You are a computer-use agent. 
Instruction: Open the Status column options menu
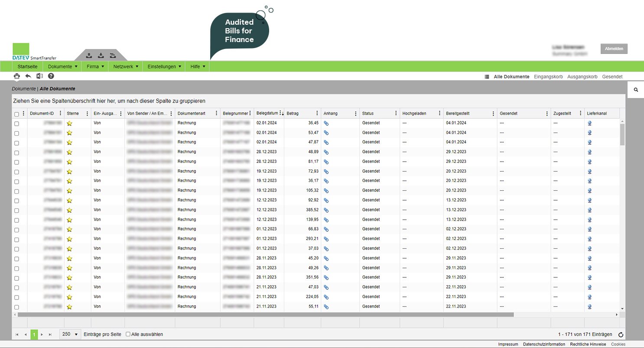[396, 114]
